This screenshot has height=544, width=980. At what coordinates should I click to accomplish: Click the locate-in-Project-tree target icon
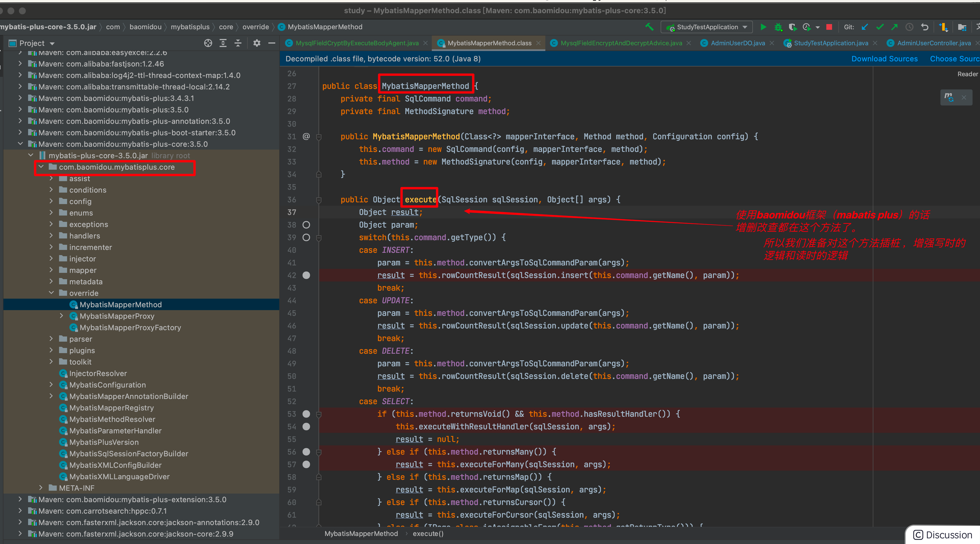pos(208,43)
